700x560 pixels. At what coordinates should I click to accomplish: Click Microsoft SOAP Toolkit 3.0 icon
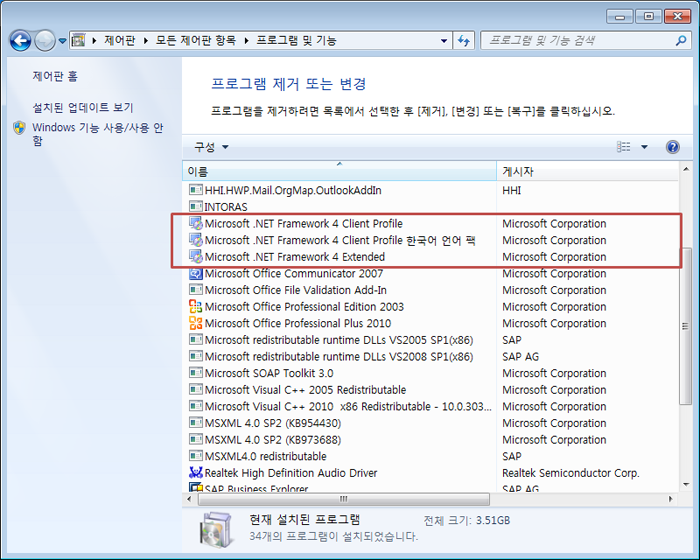pyautogui.click(x=196, y=372)
